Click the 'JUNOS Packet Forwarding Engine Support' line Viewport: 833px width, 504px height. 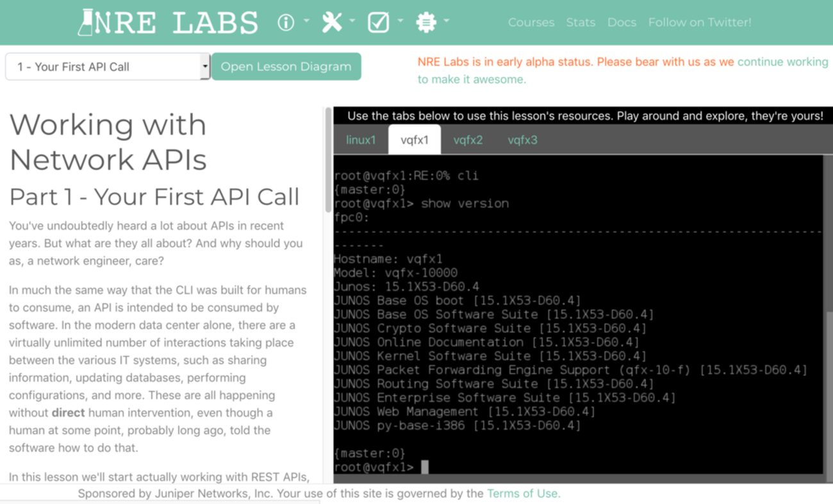tap(571, 370)
